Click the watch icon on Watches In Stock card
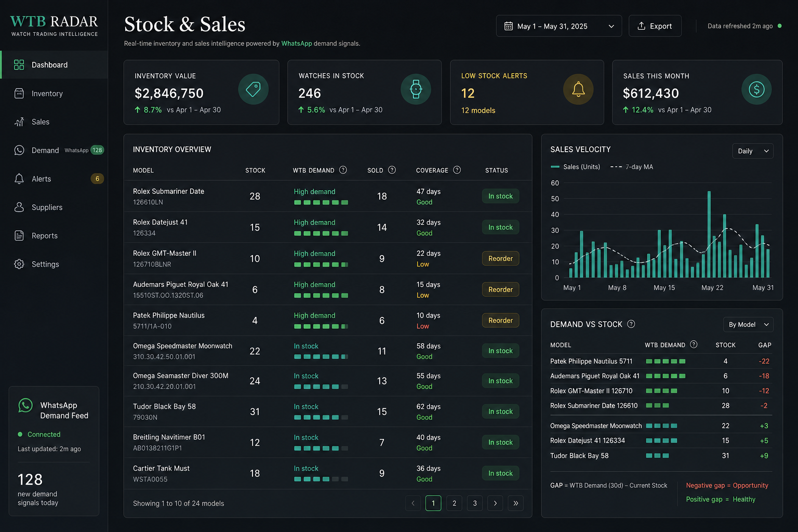The height and width of the screenshot is (532, 798). [x=416, y=89]
